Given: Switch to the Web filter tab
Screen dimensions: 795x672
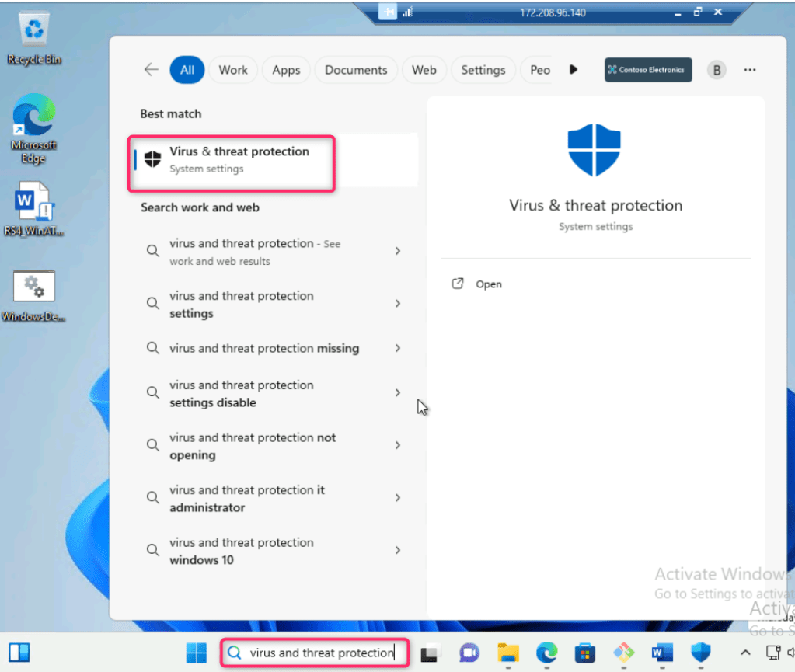Looking at the screenshot, I should click(x=424, y=70).
